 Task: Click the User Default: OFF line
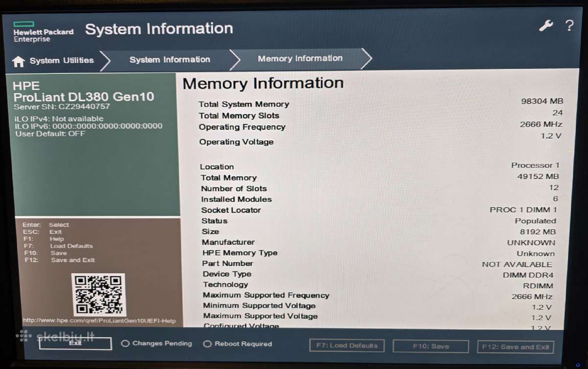coord(50,134)
